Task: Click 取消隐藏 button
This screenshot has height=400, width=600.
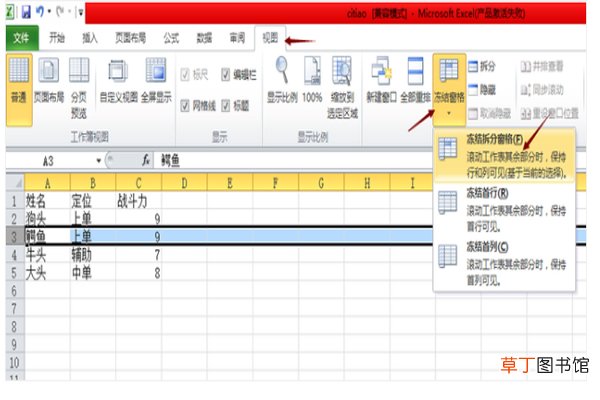Action: point(490,113)
